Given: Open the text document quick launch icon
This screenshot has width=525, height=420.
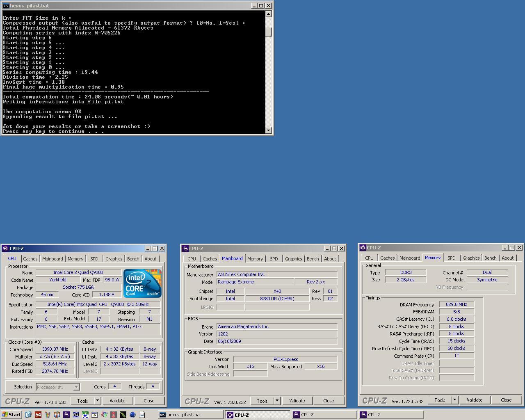Looking at the screenshot, I should [142, 415].
